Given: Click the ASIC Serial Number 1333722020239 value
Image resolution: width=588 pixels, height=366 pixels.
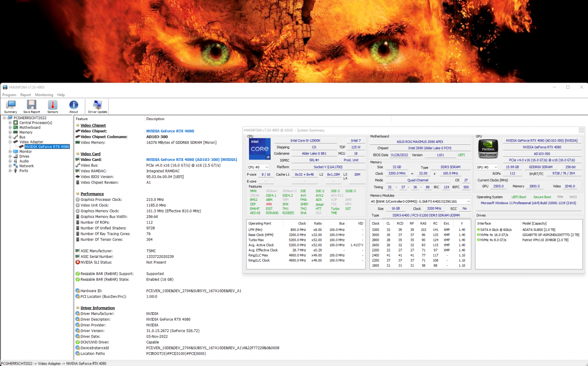Looking at the screenshot, I should pyautogui.click(x=160, y=257).
